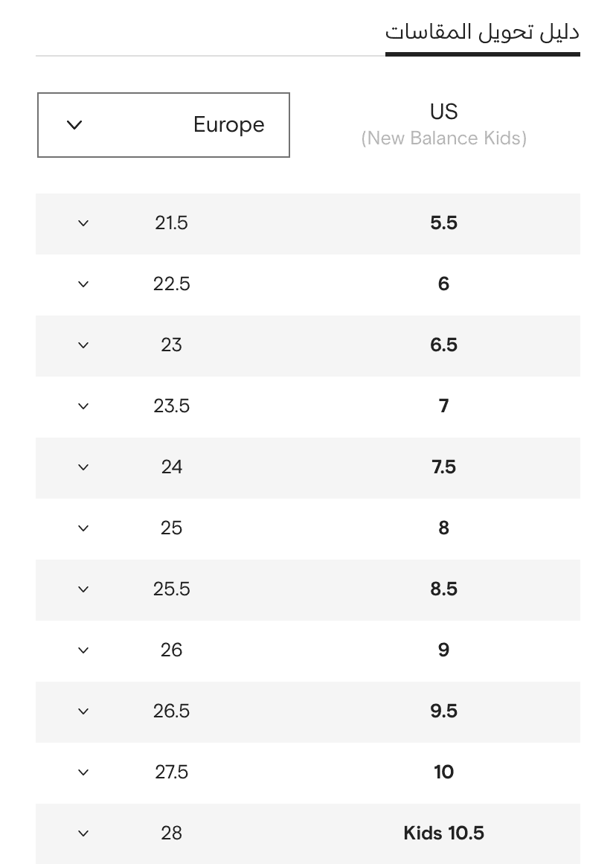Expand the chevron in the 28 row

(83, 833)
